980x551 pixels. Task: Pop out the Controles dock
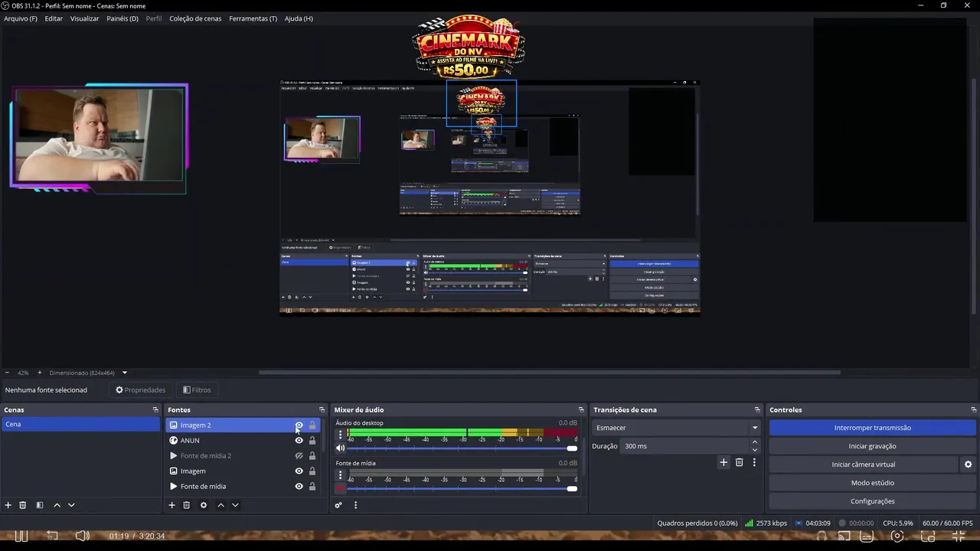(x=973, y=410)
